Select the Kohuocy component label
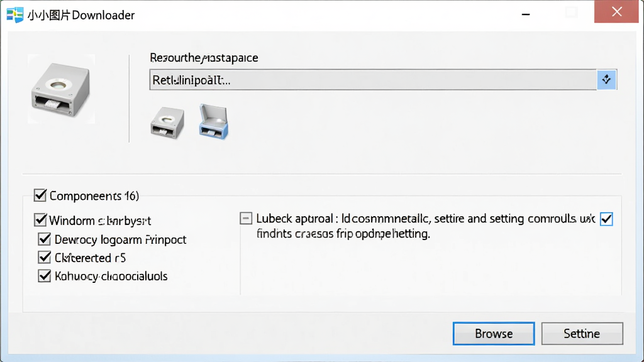This screenshot has width=644, height=362. [x=111, y=277]
